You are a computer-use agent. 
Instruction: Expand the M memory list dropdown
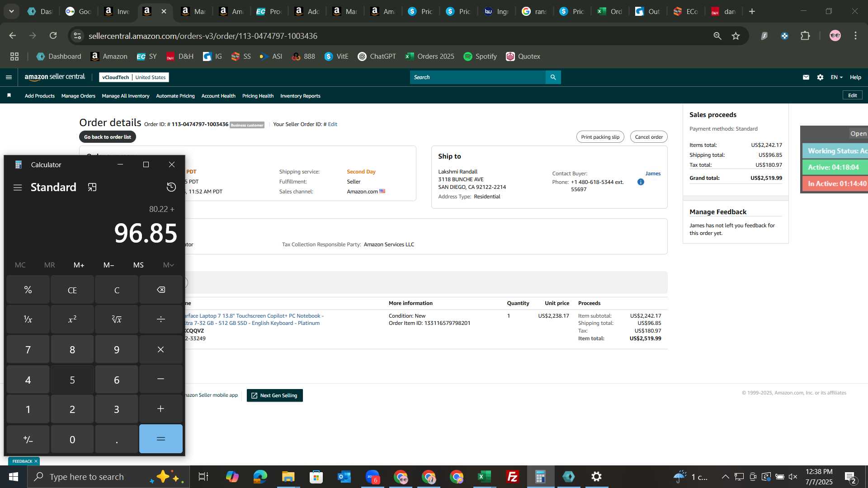pyautogui.click(x=168, y=265)
